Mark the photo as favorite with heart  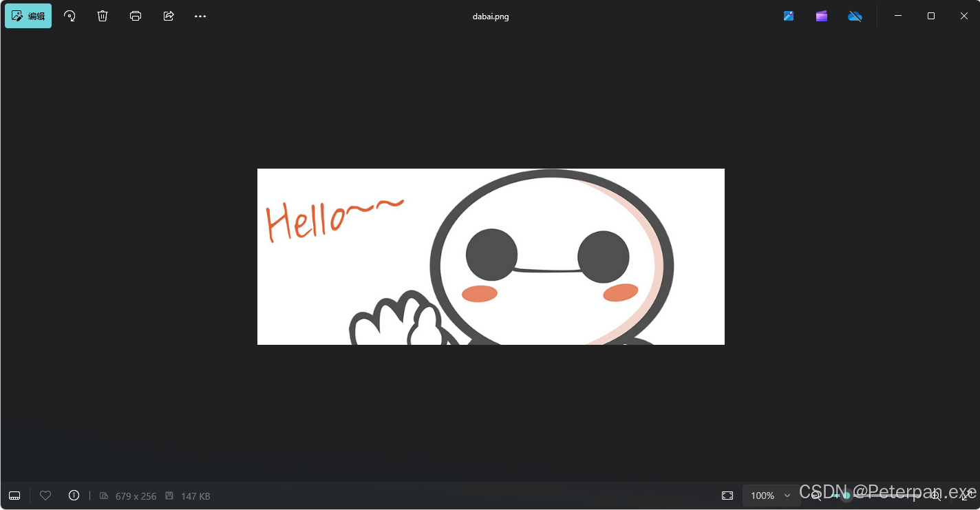pyautogui.click(x=45, y=496)
